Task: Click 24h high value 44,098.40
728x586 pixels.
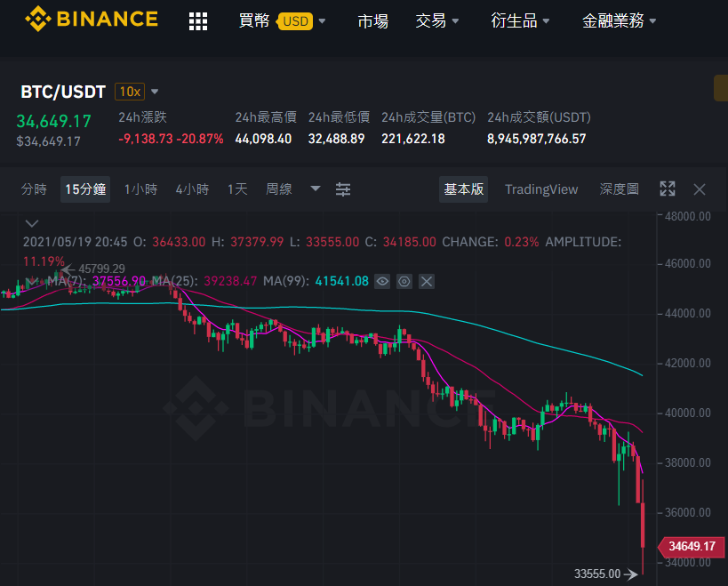Action: click(x=263, y=139)
